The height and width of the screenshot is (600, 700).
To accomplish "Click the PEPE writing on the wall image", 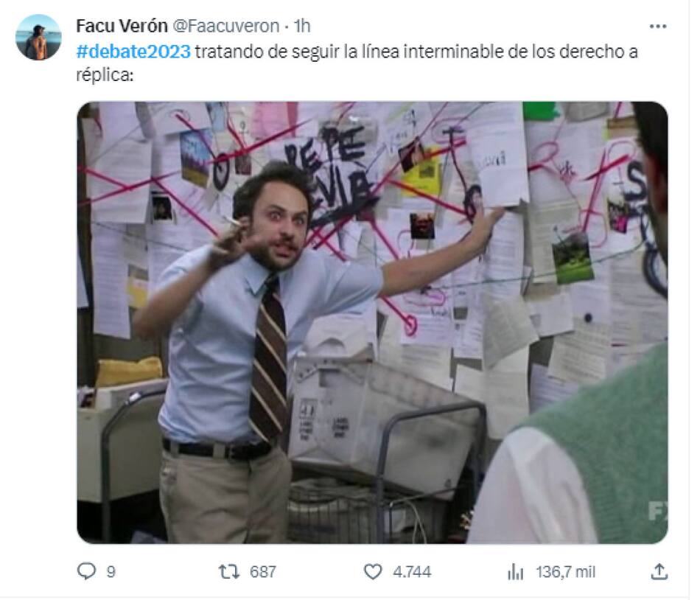I will [x=326, y=150].
